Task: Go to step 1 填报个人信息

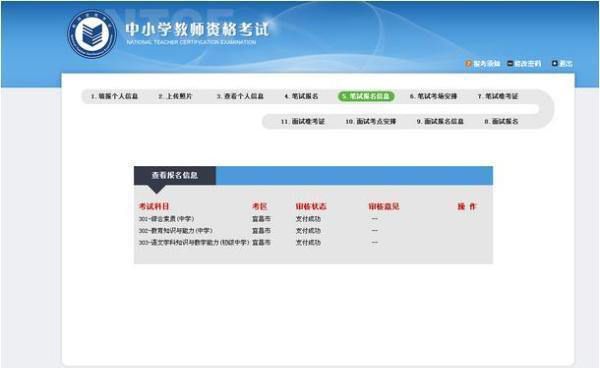Action: (114, 96)
